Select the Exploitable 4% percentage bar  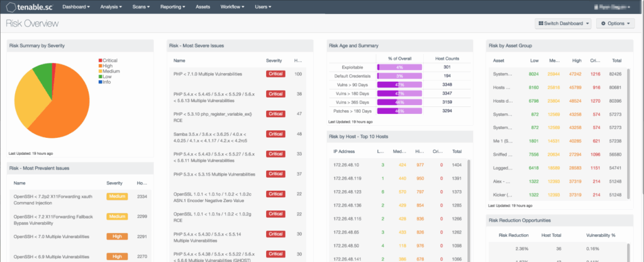click(x=399, y=67)
